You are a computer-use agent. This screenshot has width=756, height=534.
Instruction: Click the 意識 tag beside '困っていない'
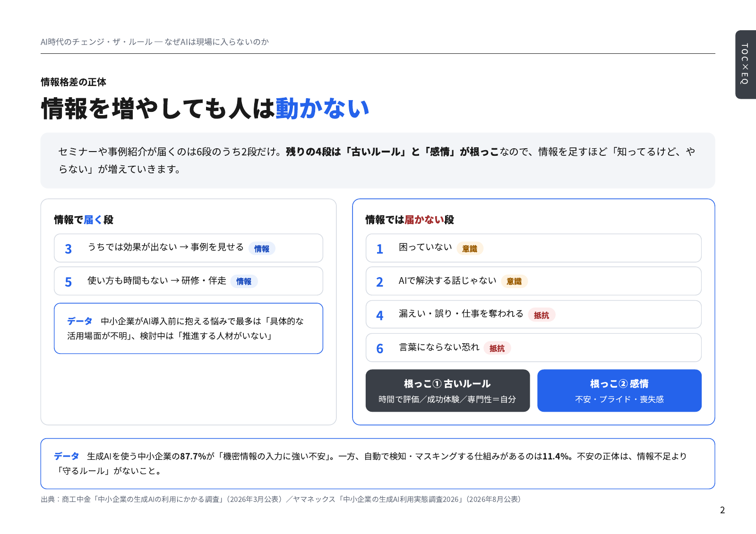(x=470, y=249)
